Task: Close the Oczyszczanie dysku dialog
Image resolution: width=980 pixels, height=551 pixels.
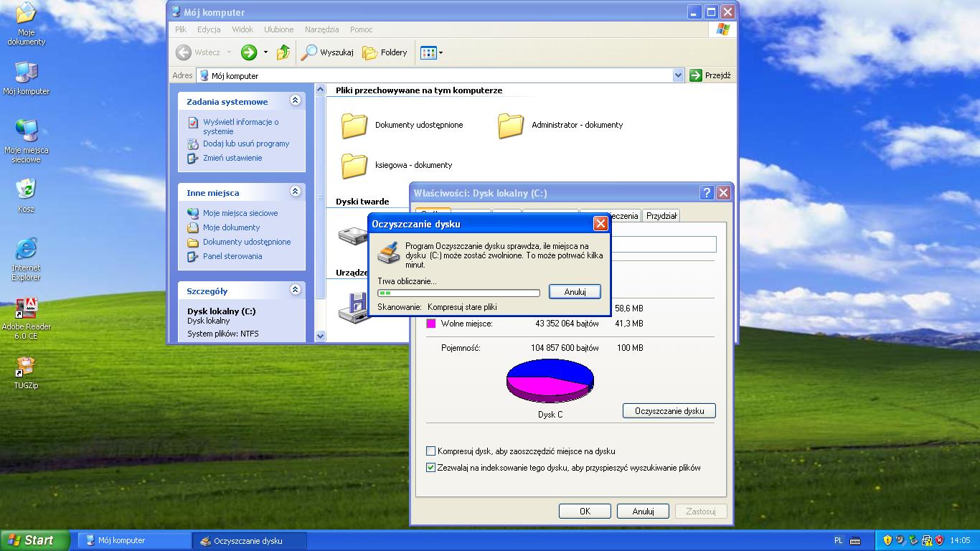Action: 600,224
